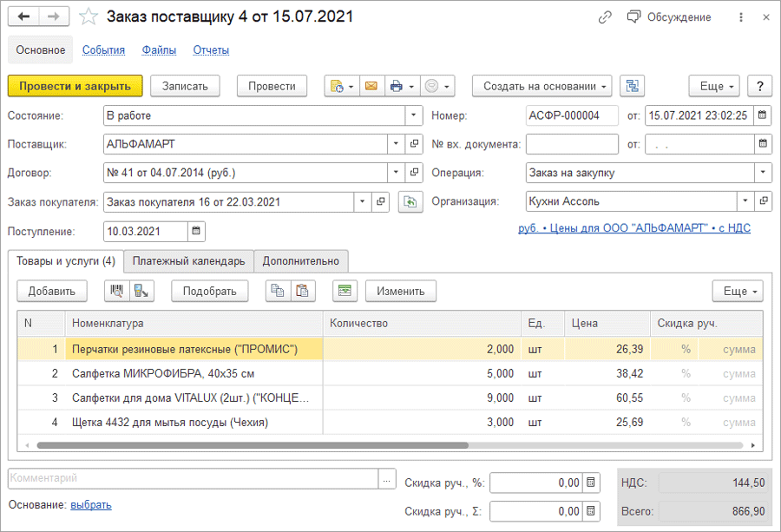
Task: Click the Подобрать button
Action: tap(210, 291)
